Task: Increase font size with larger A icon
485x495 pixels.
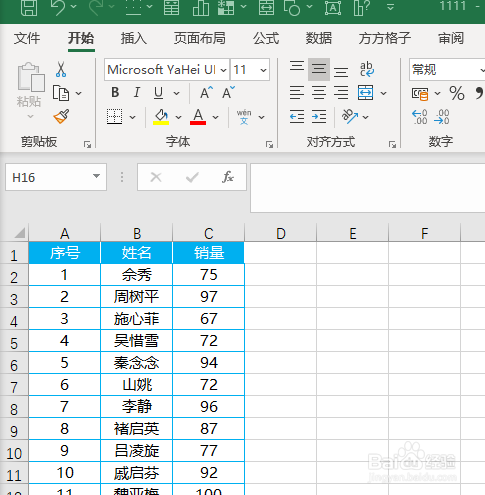Action: pos(206,92)
